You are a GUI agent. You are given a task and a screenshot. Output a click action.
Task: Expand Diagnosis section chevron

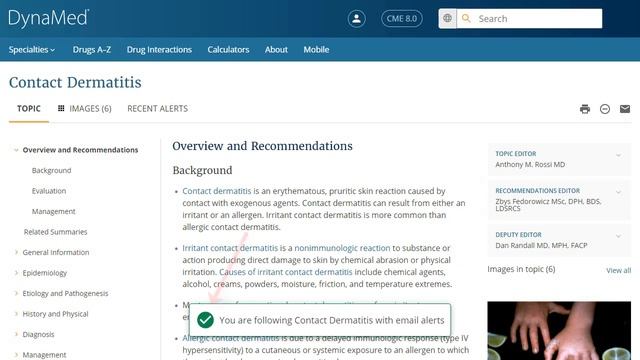16,334
